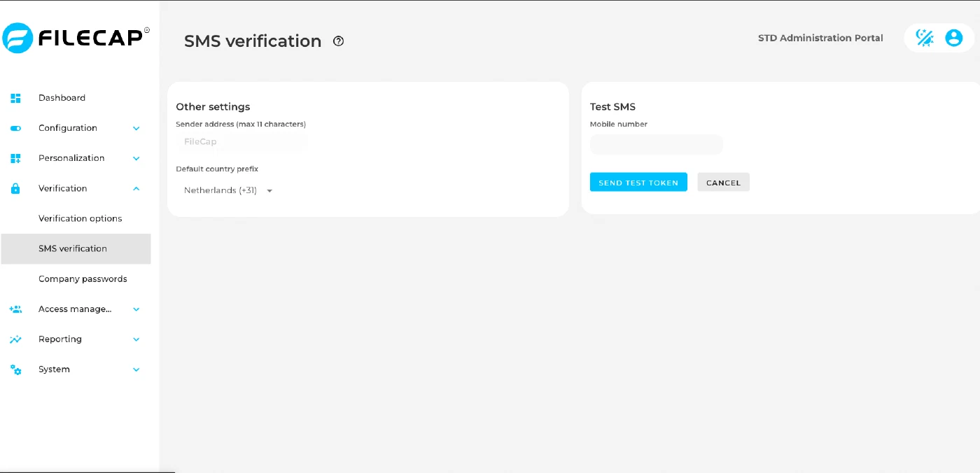Click the System gears icon
This screenshot has height=473, width=980.
coord(15,369)
